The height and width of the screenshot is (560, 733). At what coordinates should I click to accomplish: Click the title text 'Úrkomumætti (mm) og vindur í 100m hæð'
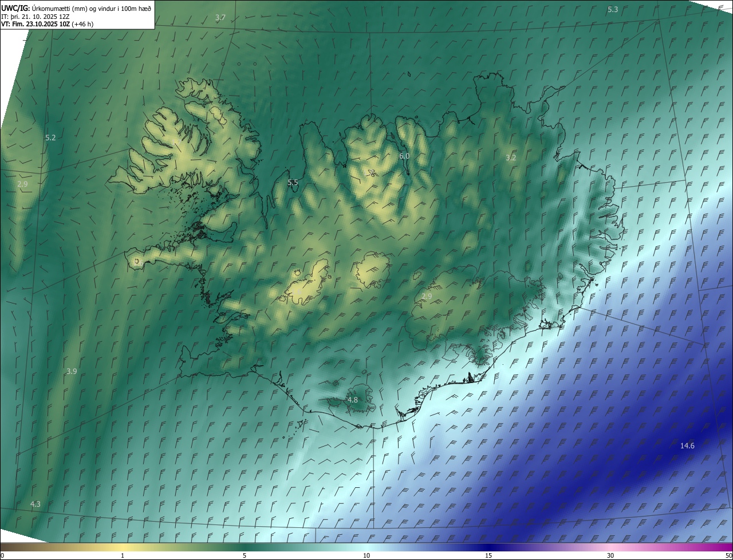(93, 8)
